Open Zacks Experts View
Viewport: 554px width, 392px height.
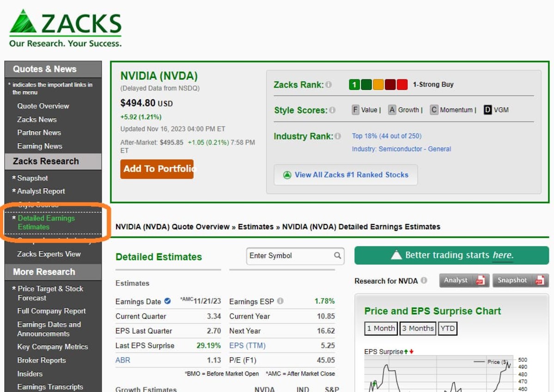click(x=49, y=254)
